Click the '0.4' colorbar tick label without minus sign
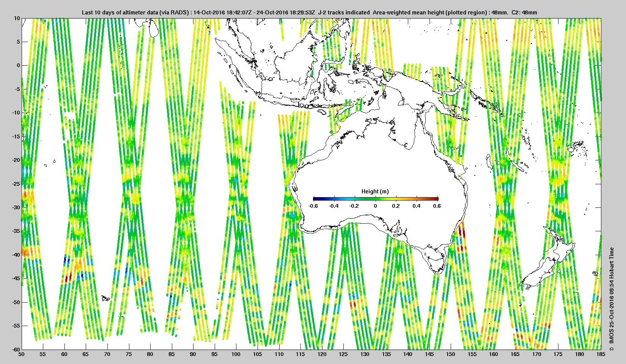Viewport: 626px width, 364px height. point(416,206)
